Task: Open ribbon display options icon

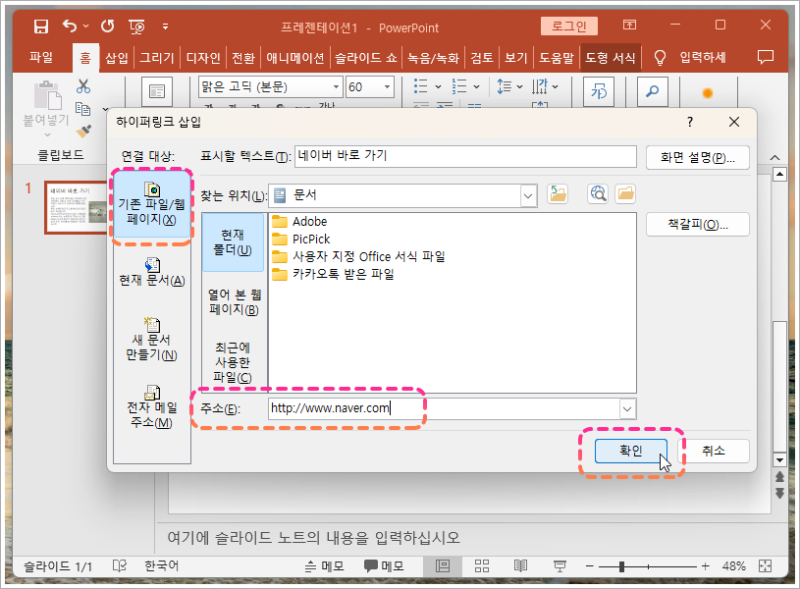Action: tap(630, 24)
